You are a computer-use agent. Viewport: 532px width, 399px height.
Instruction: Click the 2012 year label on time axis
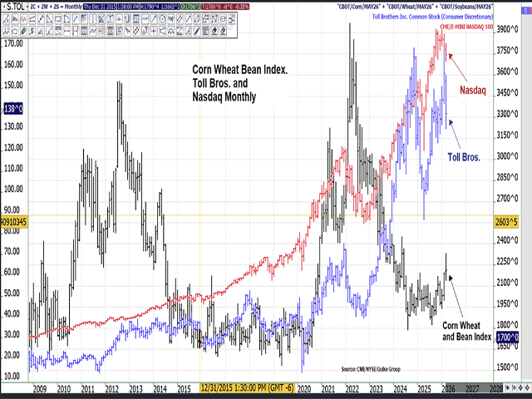point(111,389)
